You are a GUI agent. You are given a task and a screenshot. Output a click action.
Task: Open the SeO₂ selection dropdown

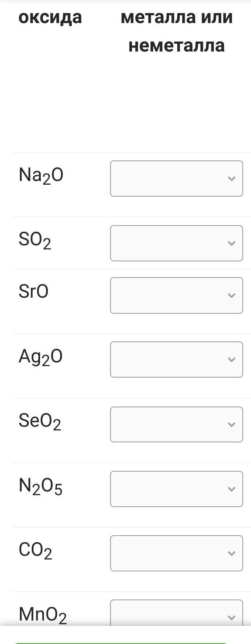pos(176,424)
